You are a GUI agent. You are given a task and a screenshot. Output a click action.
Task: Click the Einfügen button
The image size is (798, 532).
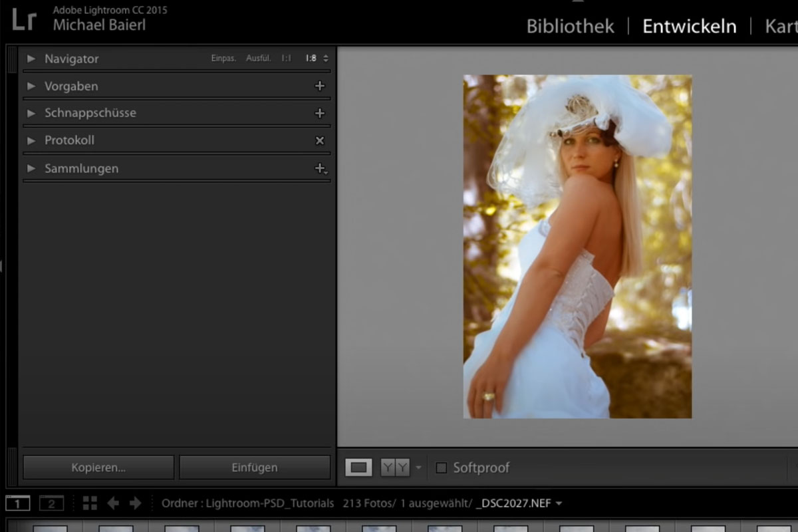point(255,467)
